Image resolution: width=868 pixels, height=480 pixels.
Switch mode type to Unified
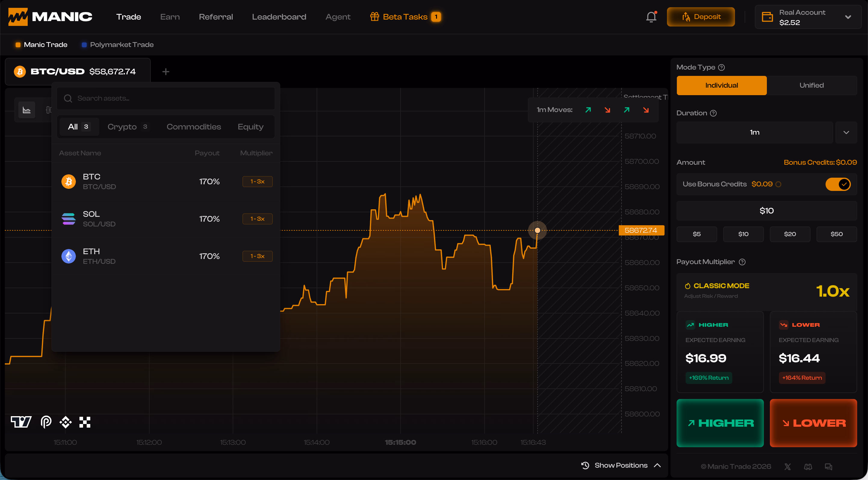811,85
